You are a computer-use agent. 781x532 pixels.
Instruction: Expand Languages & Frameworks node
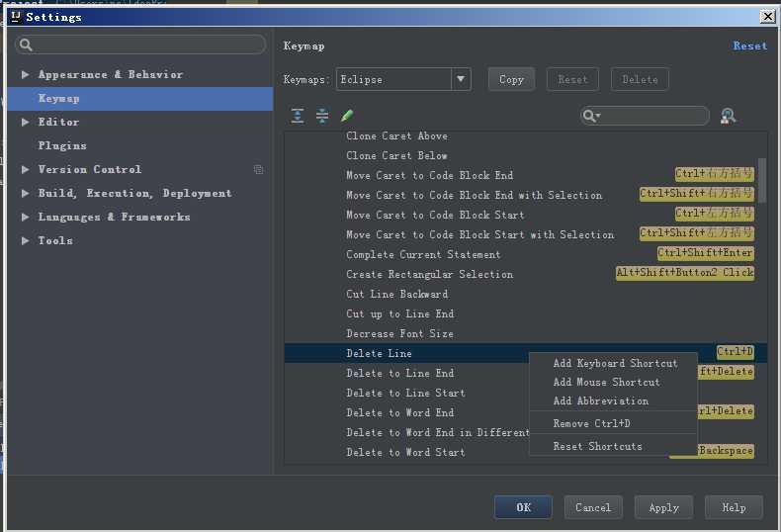(25, 217)
